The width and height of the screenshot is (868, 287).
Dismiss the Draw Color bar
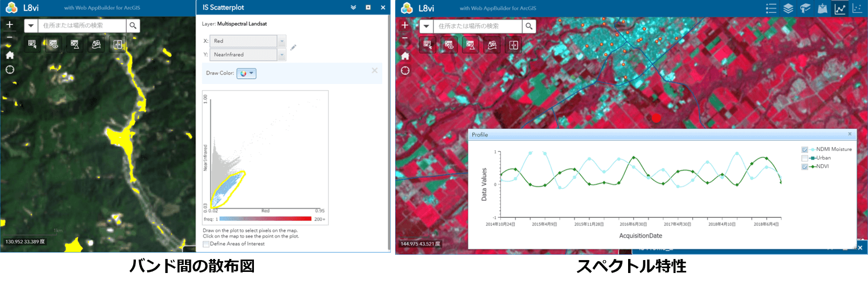pyautogui.click(x=375, y=71)
